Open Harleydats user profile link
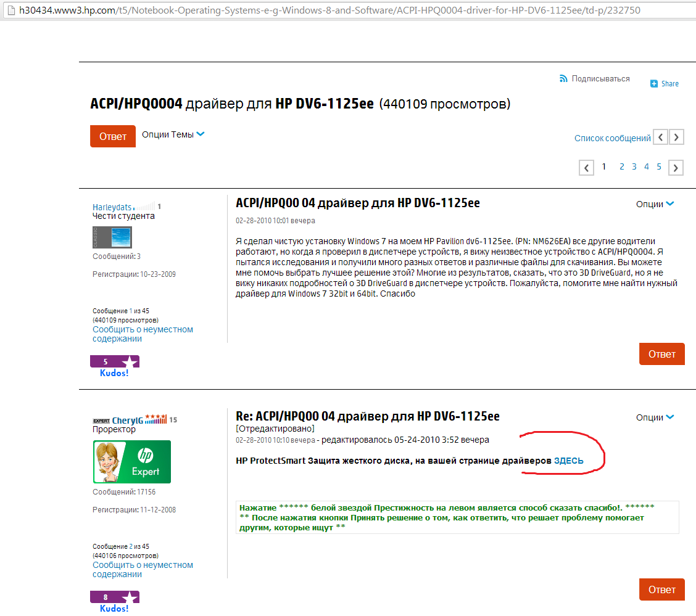 coord(112,207)
